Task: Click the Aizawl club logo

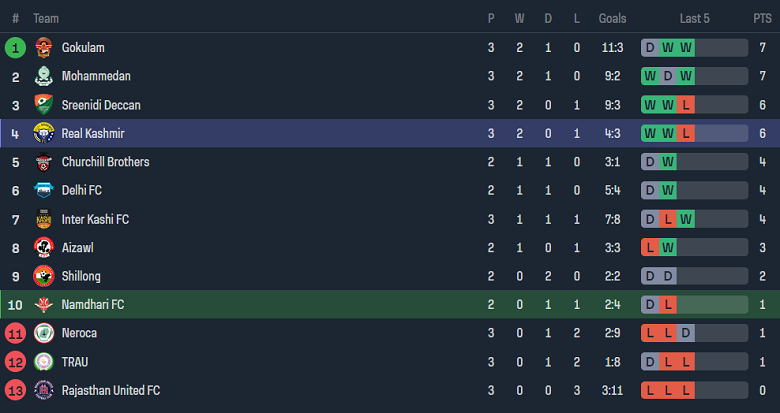Action: tap(43, 247)
